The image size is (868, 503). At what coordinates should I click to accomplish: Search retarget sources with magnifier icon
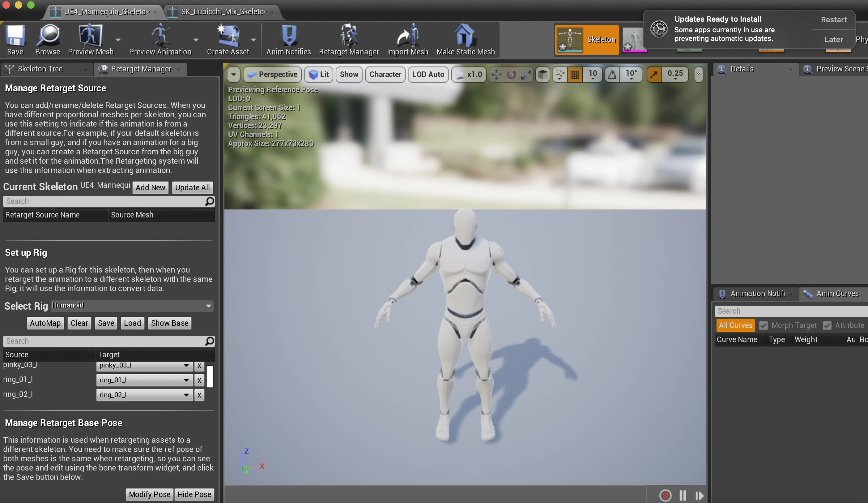click(x=209, y=201)
